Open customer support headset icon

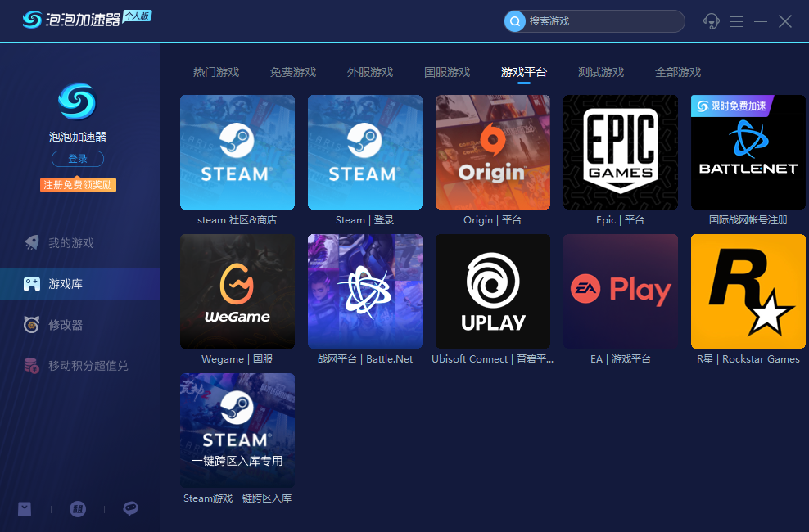(711, 21)
